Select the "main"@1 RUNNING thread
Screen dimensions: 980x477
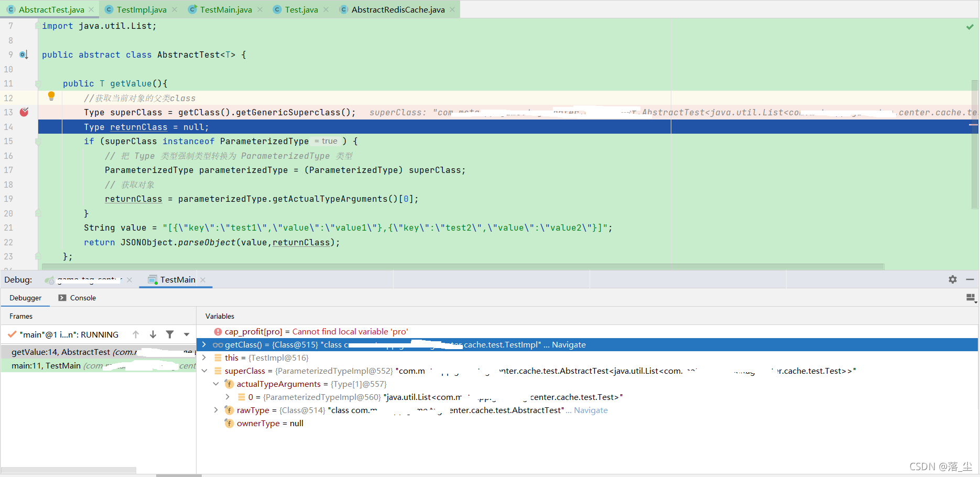[x=69, y=334]
